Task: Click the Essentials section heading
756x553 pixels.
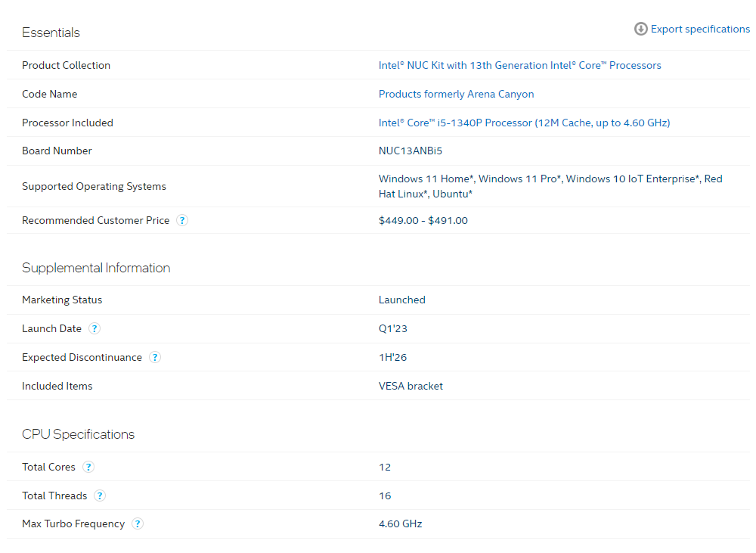Action: [x=51, y=33]
